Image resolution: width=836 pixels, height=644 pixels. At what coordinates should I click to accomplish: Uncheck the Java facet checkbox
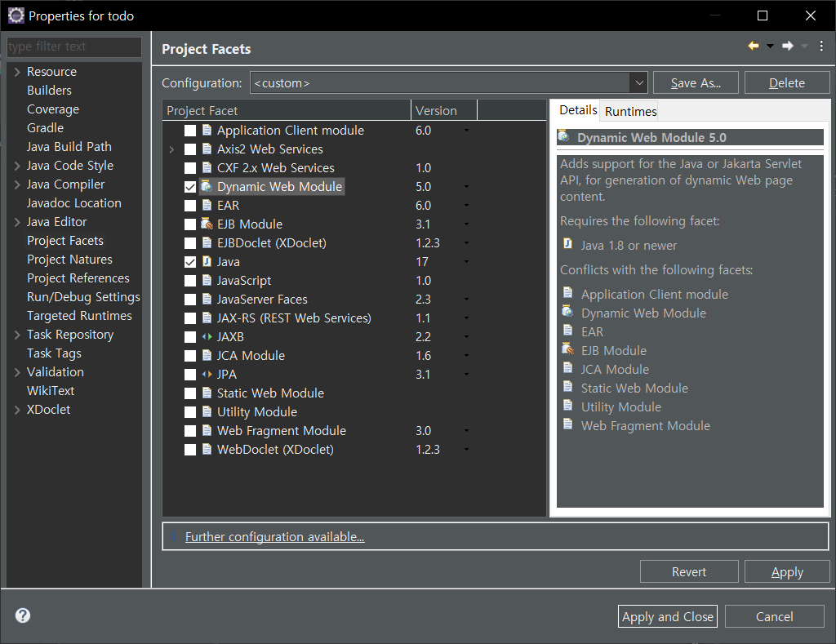click(x=190, y=262)
